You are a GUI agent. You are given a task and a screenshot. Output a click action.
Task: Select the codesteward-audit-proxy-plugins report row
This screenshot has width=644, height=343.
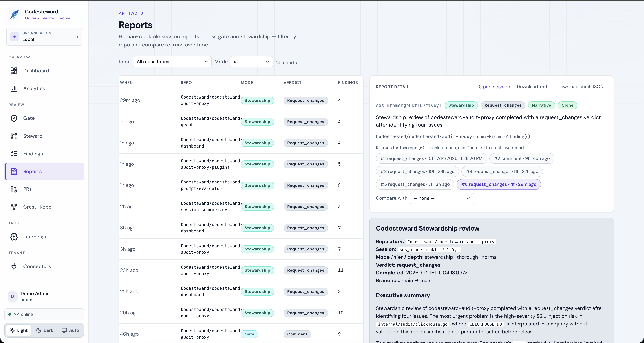(x=241, y=164)
